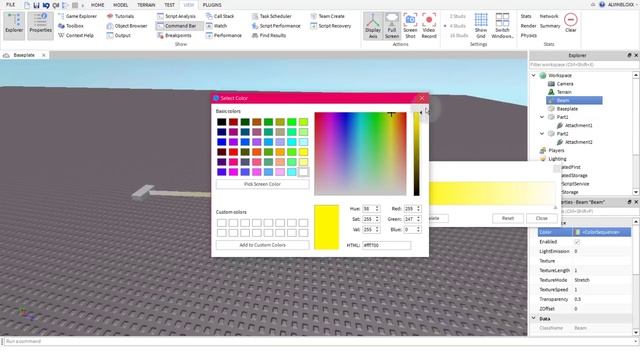The image size is (640, 360).
Task: Close the Baseplate document tab
Action: pos(44,55)
